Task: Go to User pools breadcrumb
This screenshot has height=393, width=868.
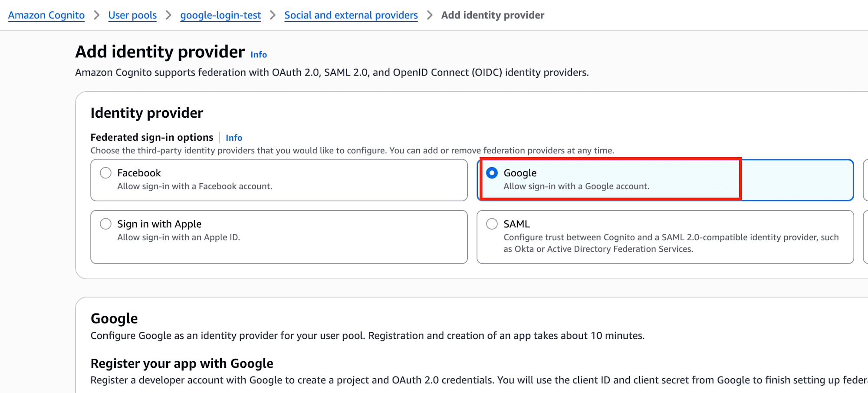Action: click(x=132, y=15)
